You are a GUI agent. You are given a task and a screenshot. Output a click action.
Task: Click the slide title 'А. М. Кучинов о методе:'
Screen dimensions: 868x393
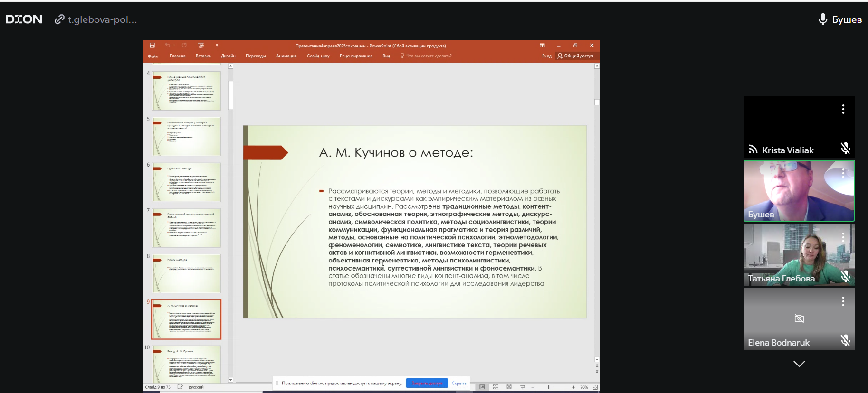pyautogui.click(x=396, y=152)
